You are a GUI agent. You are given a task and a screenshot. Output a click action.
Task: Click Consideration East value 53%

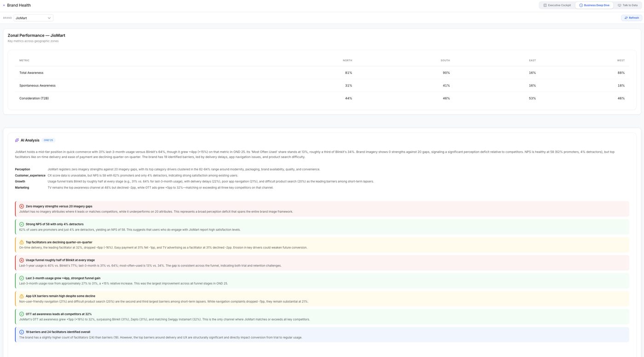(532, 98)
